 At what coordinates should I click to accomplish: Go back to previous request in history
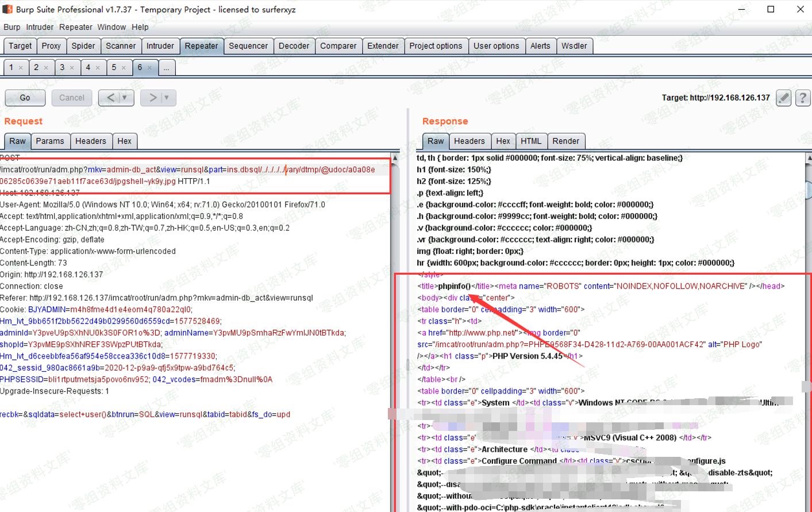(110, 98)
